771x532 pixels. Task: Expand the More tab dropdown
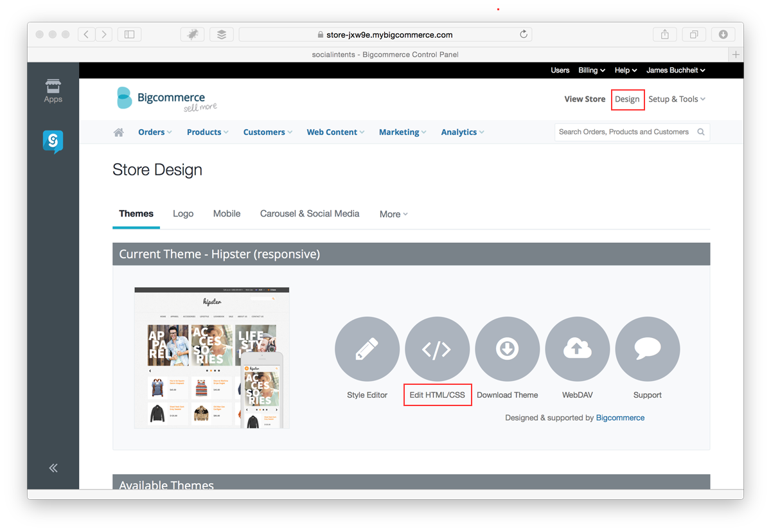coord(393,214)
